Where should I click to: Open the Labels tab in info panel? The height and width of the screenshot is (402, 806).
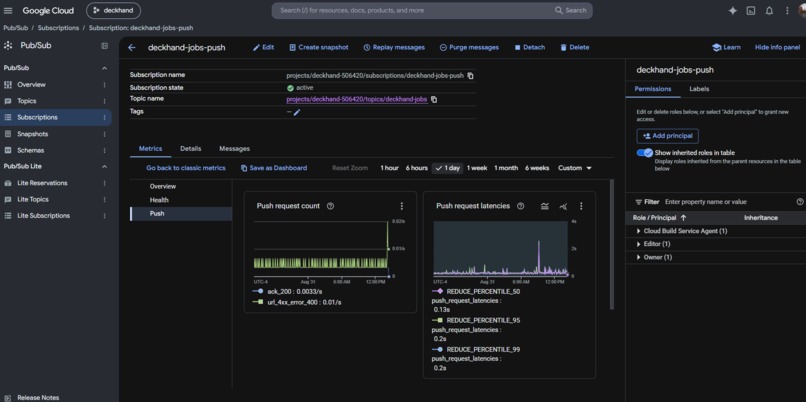[x=699, y=89]
